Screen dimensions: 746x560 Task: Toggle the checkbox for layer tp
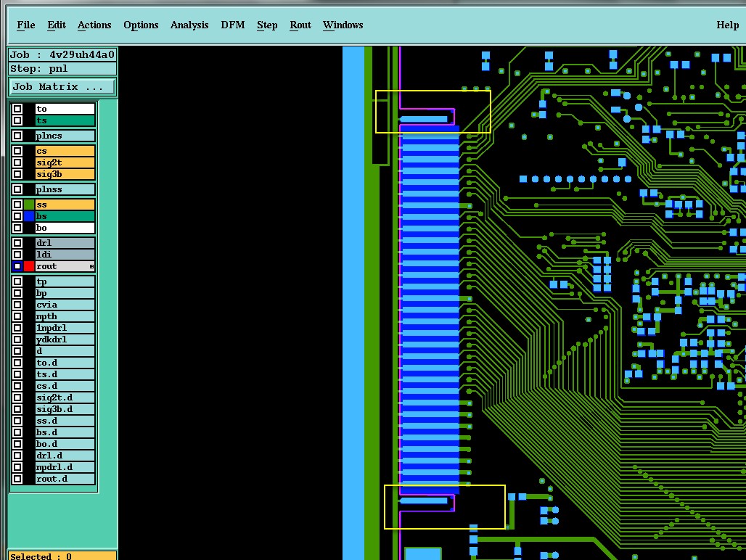[x=17, y=282]
